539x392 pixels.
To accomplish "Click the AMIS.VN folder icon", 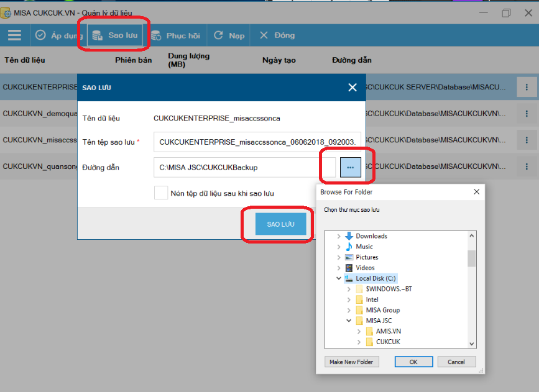I will click(369, 331).
